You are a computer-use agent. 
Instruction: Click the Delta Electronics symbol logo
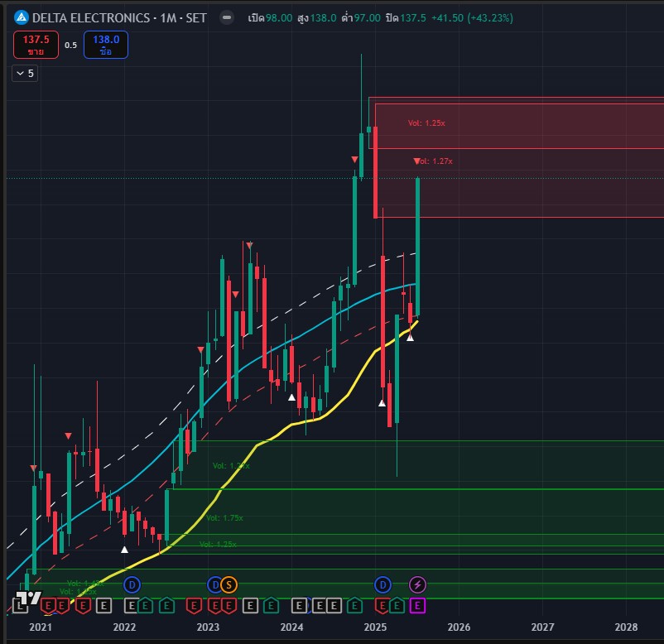22,17
